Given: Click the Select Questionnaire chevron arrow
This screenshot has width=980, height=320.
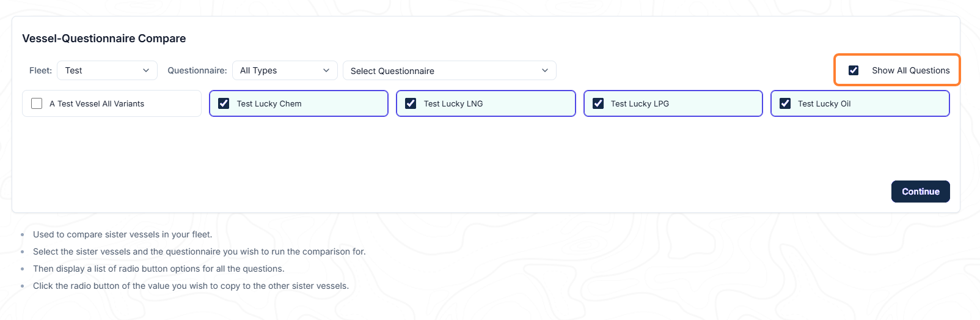Looking at the screenshot, I should tap(545, 70).
